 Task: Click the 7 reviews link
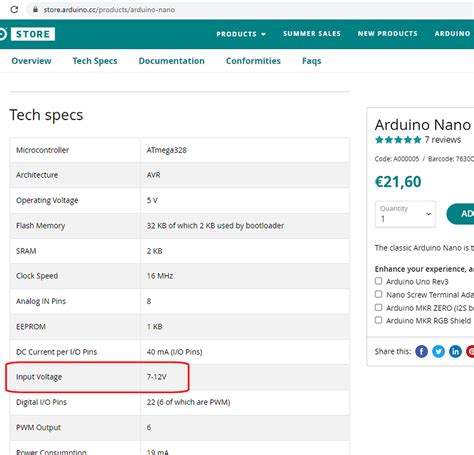[x=443, y=140]
